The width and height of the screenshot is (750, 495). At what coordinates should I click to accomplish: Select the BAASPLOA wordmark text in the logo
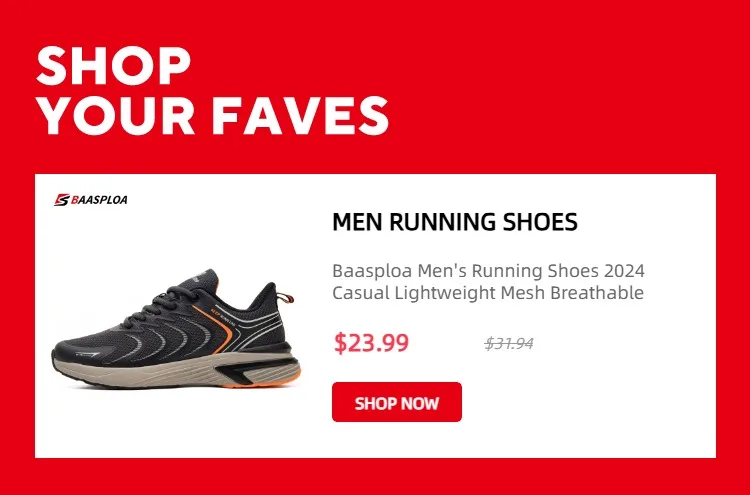(x=99, y=200)
